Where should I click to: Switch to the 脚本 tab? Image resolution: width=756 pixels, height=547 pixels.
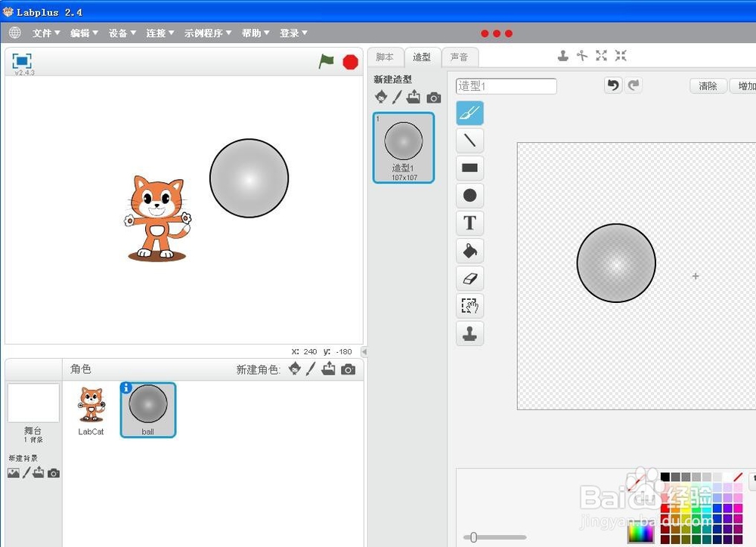[x=385, y=57]
